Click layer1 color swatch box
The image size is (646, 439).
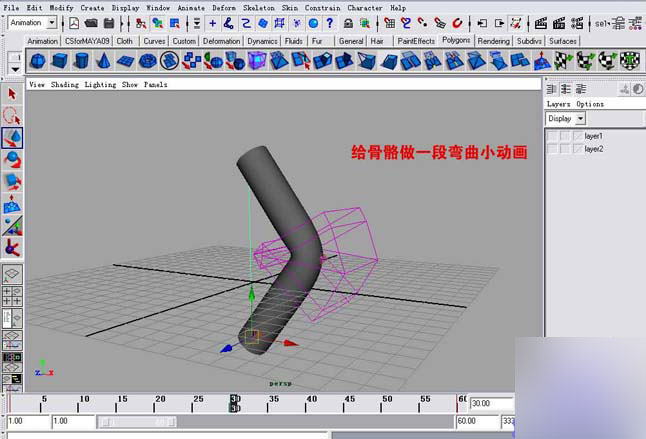578,136
